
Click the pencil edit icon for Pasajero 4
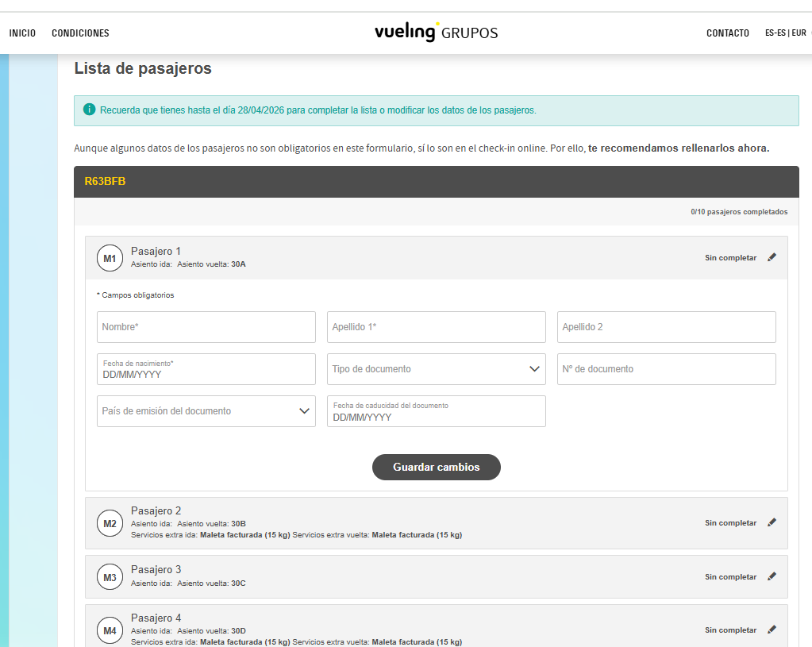tap(772, 630)
